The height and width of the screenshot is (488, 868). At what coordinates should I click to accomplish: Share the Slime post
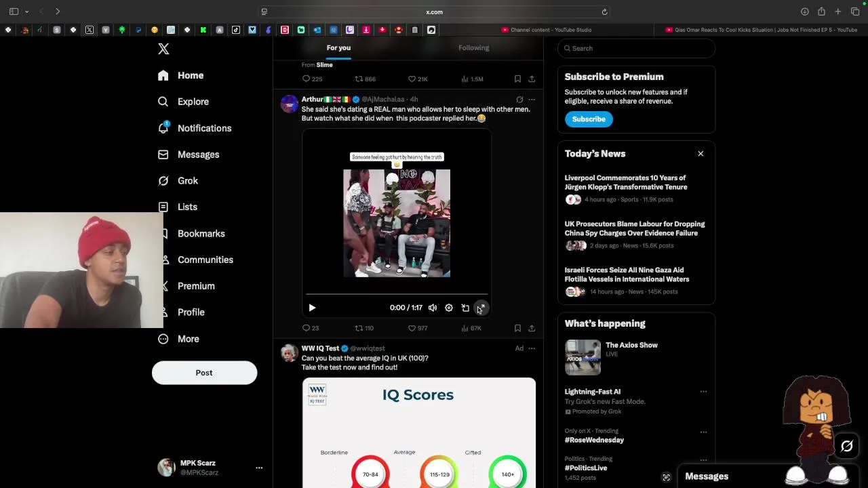pyautogui.click(x=532, y=79)
